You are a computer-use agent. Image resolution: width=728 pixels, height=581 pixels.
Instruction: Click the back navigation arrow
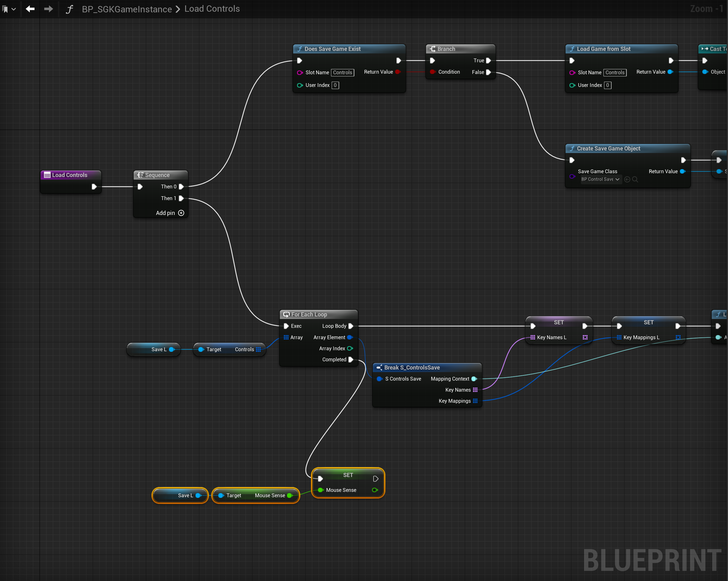[x=30, y=9]
